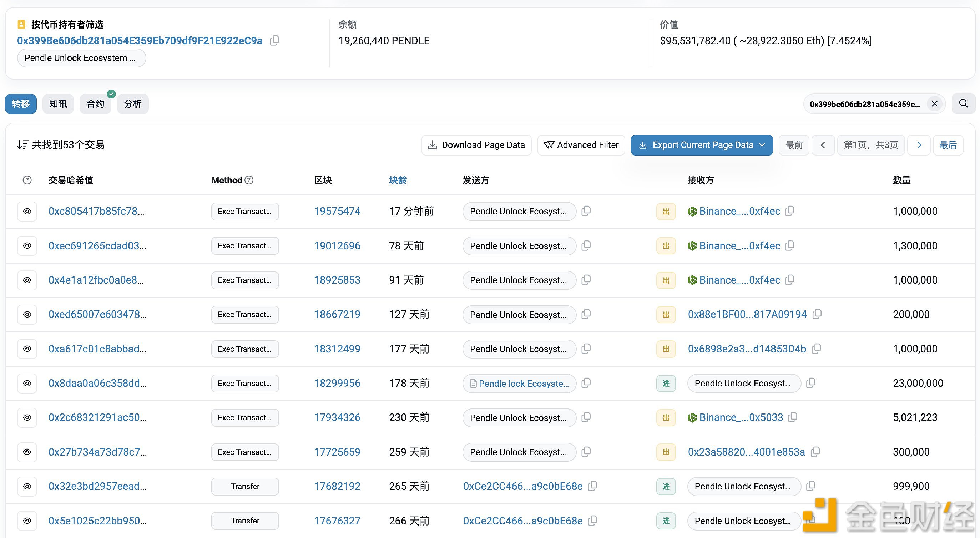Clear the address filter with X
Screen dimensions: 980x538
(934, 104)
